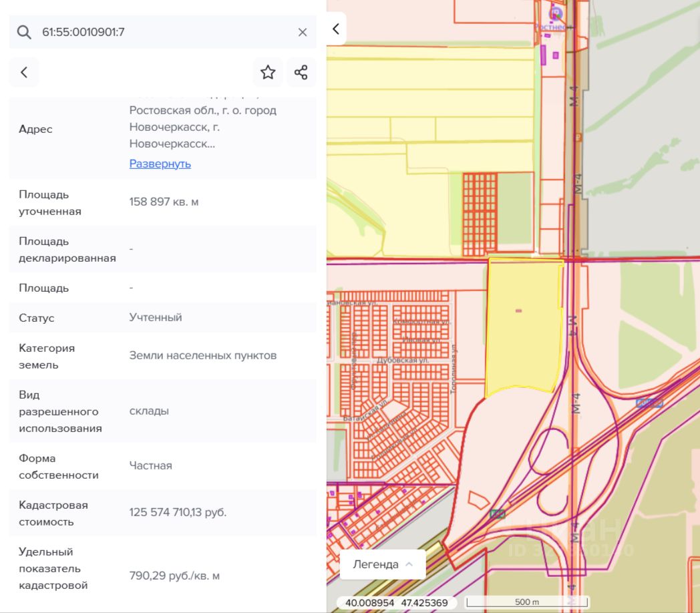Expand the full address via Развернуть
700x613 pixels.
pyautogui.click(x=160, y=164)
